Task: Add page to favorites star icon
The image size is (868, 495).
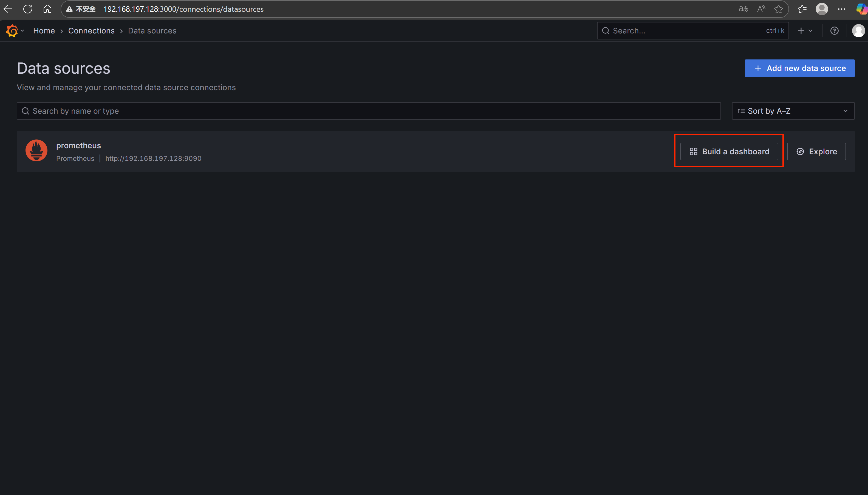Action: click(779, 9)
